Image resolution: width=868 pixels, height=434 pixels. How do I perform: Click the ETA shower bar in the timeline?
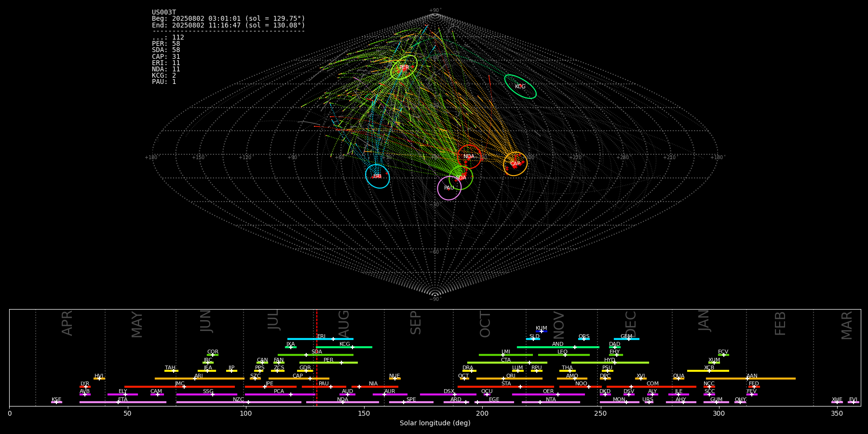coord(123,402)
